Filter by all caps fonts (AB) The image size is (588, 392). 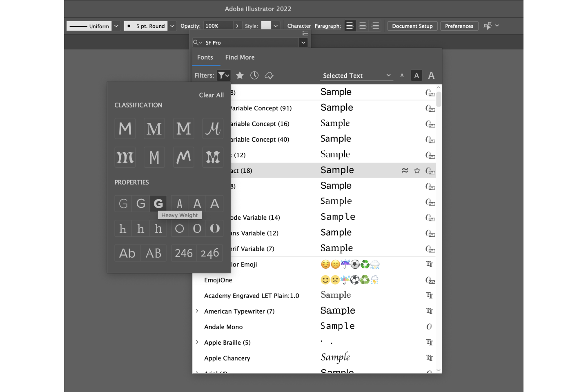pyautogui.click(x=154, y=253)
